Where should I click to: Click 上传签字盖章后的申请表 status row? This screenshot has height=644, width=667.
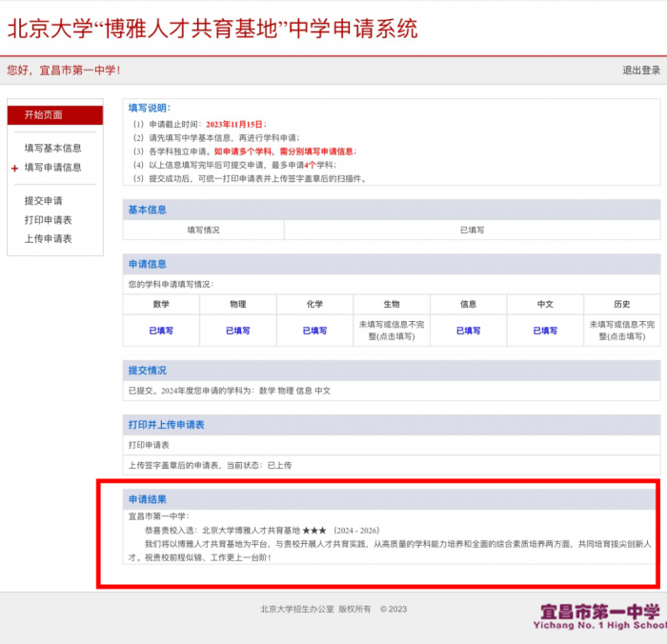(x=392, y=465)
